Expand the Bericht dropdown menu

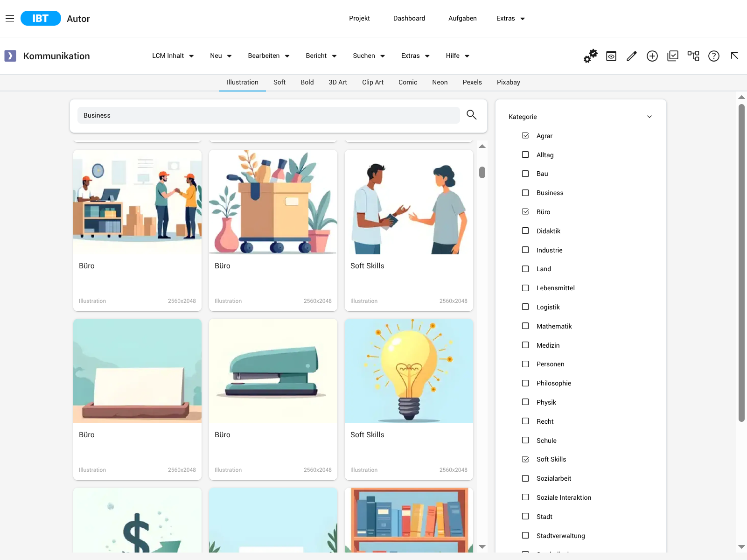[321, 56]
